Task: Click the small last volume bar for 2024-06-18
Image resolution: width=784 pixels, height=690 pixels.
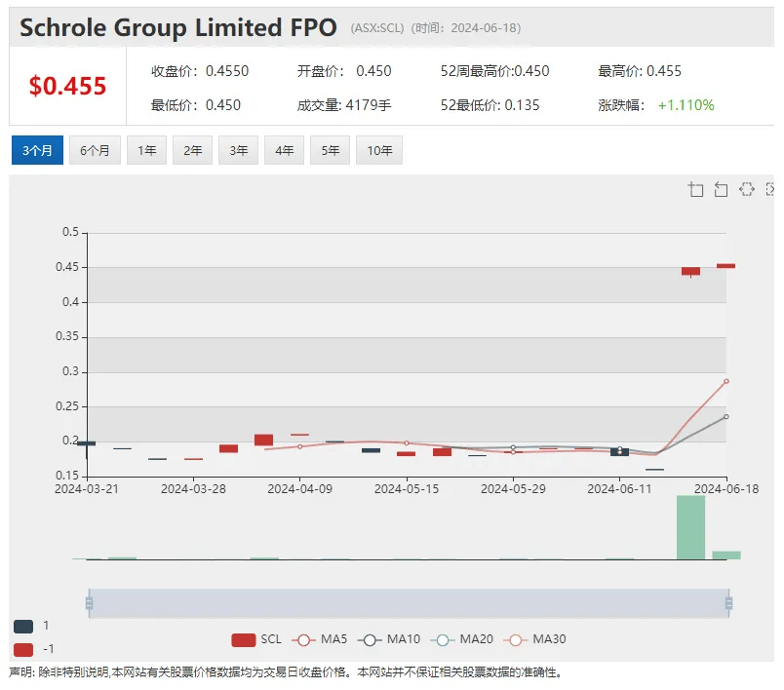Action: click(x=726, y=556)
